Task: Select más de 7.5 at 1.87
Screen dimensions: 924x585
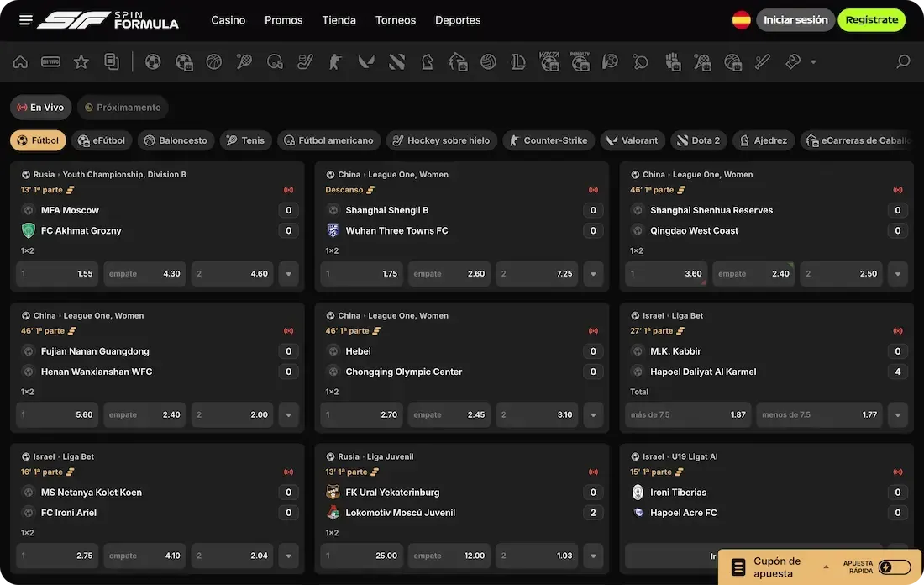Action: (688, 414)
